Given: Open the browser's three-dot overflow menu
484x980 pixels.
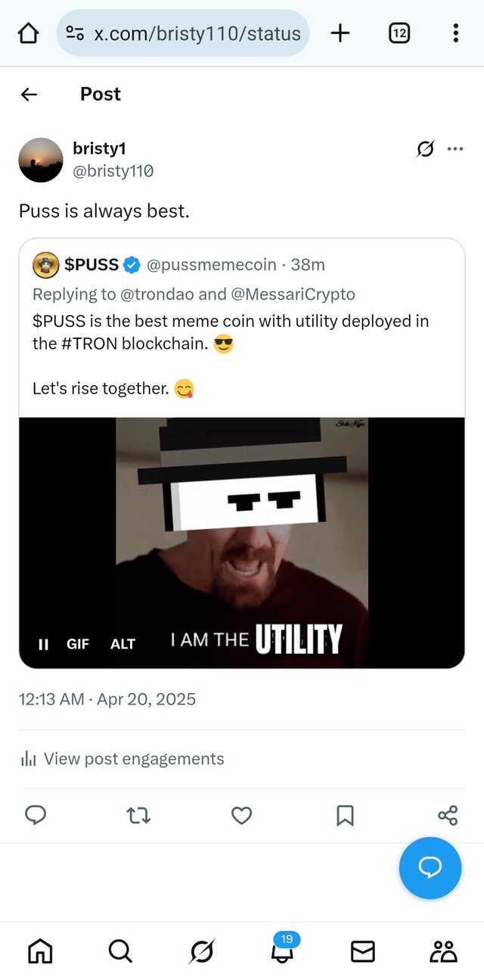Looking at the screenshot, I should pos(455,33).
